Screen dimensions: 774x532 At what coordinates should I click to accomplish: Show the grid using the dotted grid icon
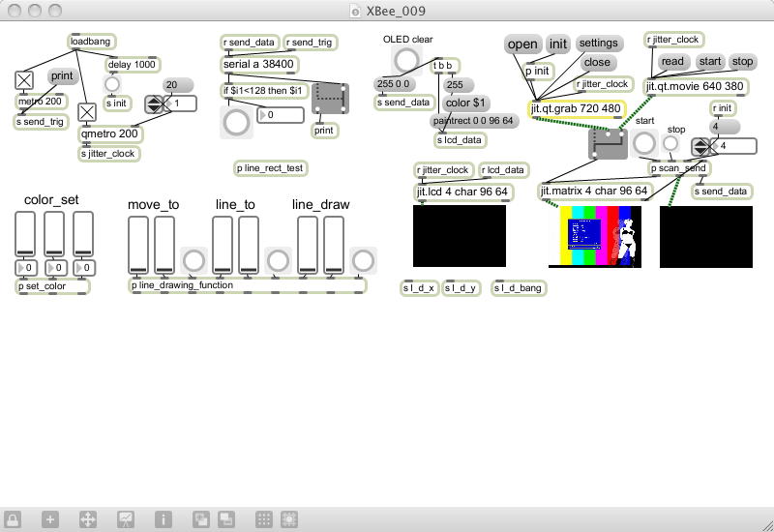coord(264,519)
